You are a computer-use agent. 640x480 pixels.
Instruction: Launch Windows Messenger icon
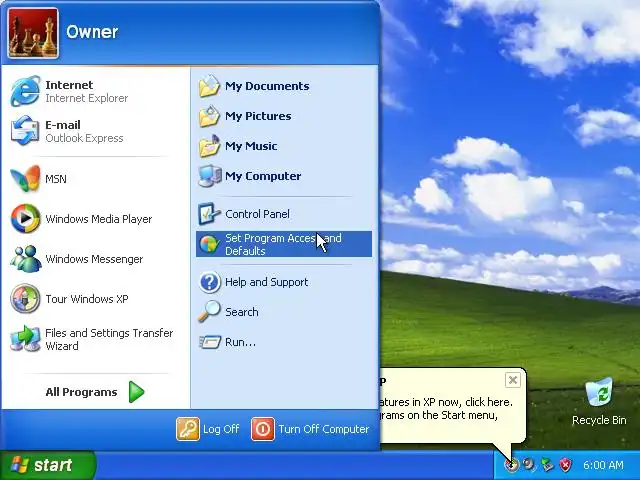[25, 258]
